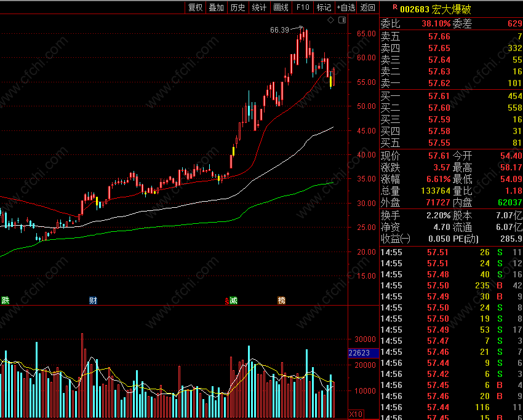Click 委差 value 629
Screen dimensions: 523x420
(514, 23)
